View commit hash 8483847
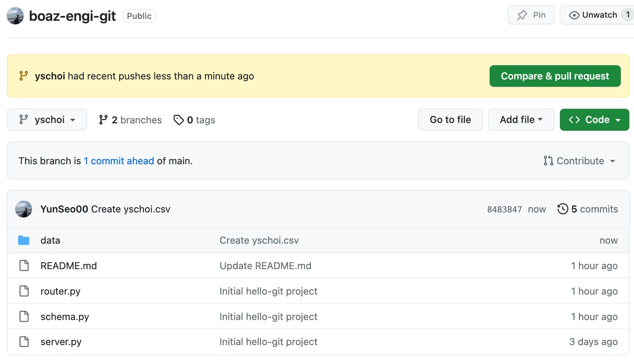This screenshot has width=634, height=364. 504,209
